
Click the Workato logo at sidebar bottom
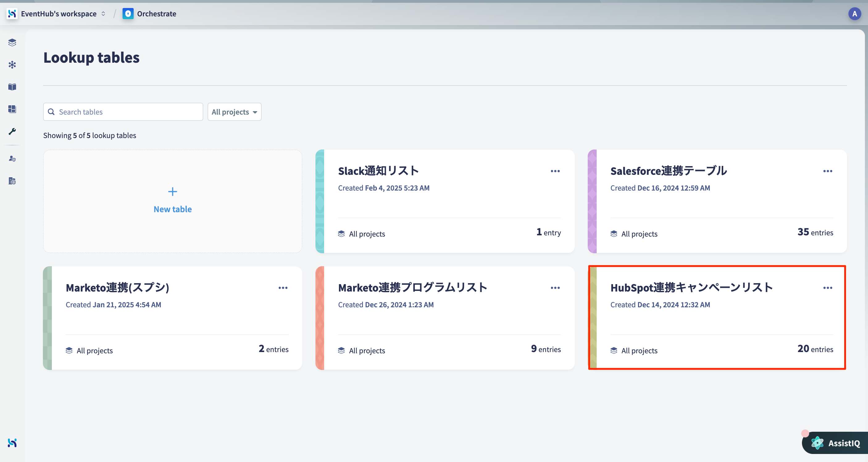click(x=12, y=443)
